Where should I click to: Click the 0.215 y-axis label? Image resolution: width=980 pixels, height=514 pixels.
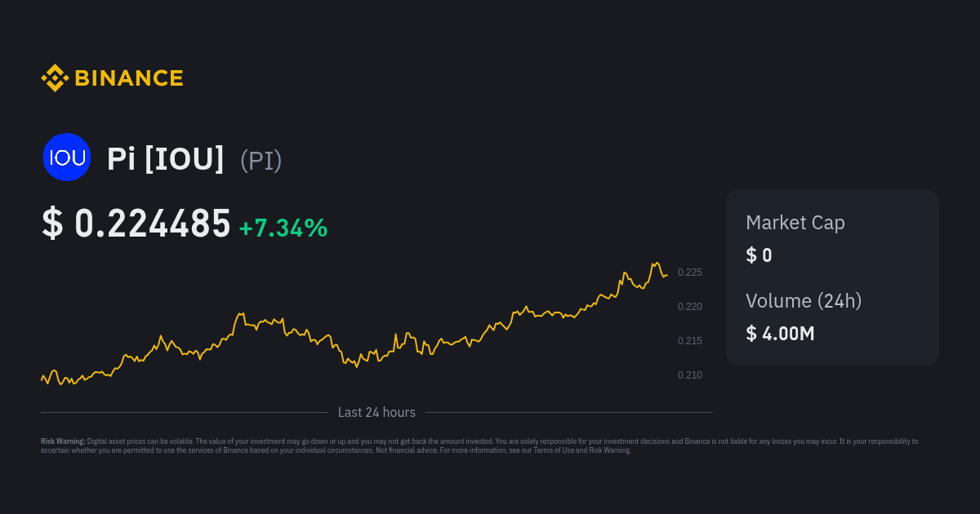coord(689,341)
